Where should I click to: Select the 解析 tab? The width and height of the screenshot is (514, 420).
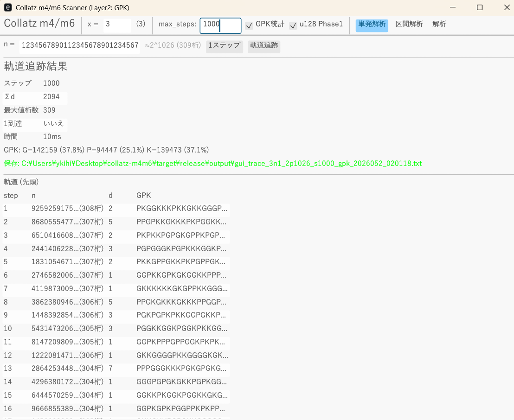tap(439, 25)
